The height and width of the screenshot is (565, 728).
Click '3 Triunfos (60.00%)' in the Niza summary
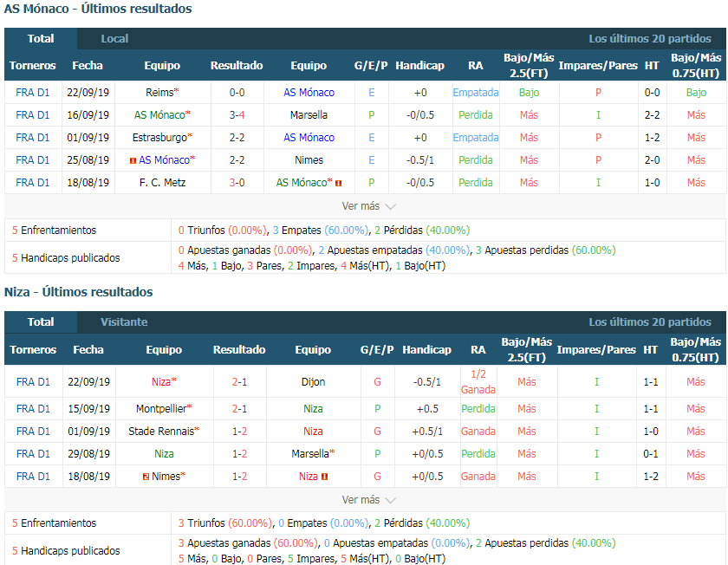click(225, 523)
